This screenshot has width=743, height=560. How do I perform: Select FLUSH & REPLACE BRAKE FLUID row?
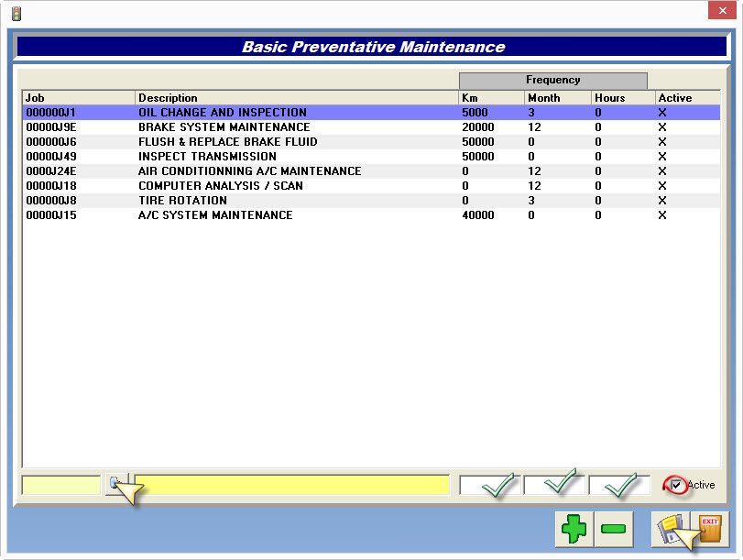[371, 142]
